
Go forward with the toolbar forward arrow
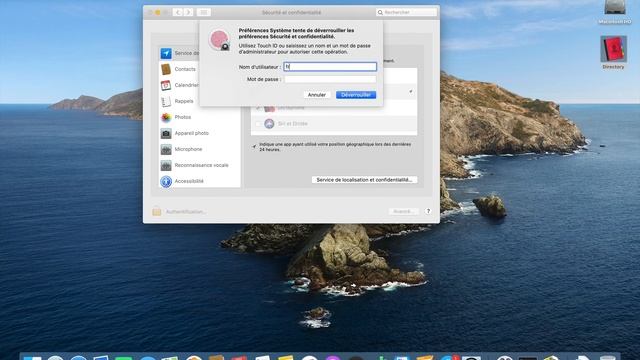pyautogui.click(x=188, y=12)
